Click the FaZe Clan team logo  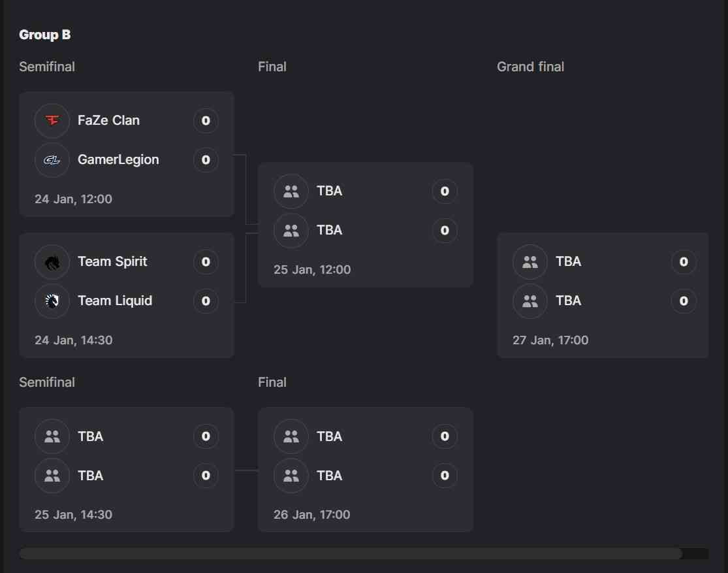click(x=52, y=120)
